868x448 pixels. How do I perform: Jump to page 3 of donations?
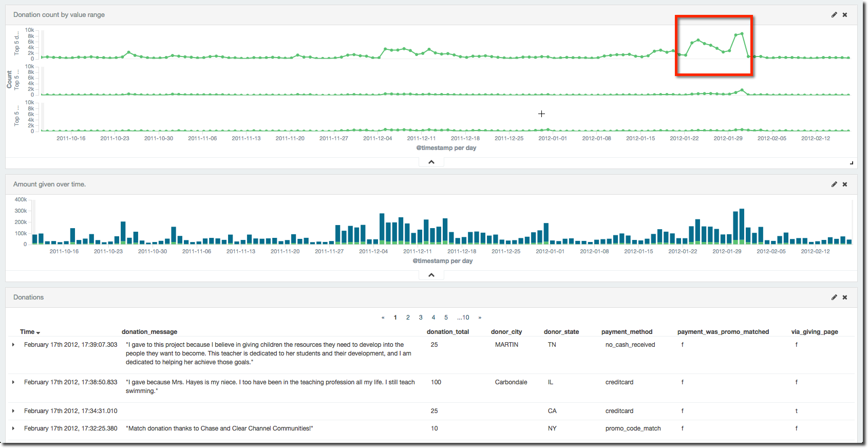(x=421, y=318)
